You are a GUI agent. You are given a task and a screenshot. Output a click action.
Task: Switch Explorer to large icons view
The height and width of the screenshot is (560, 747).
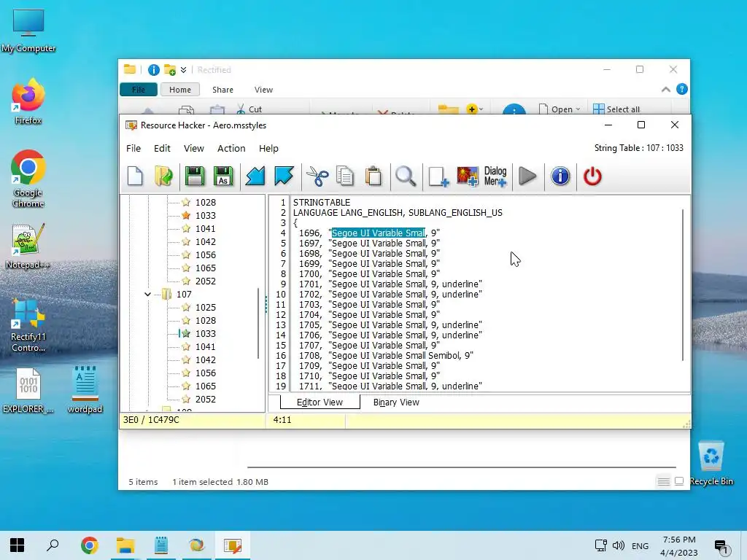pyautogui.click(x=679, y=481)
